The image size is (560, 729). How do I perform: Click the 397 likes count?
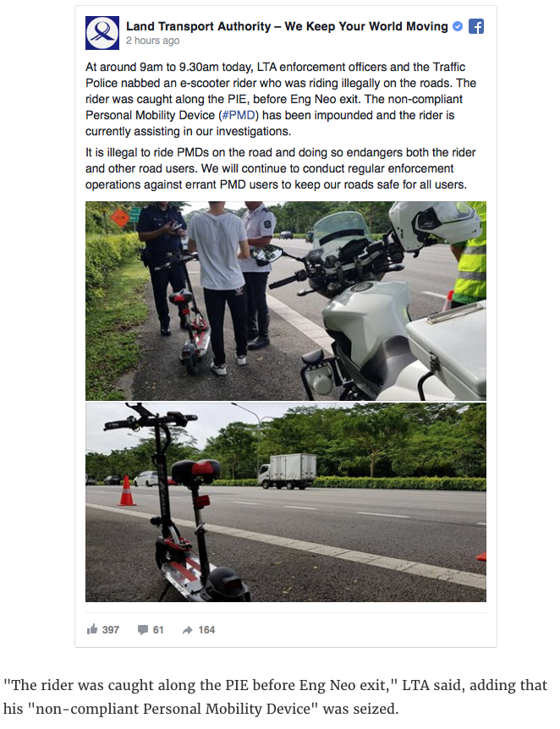pyautogui.click(x=111, y=630)
